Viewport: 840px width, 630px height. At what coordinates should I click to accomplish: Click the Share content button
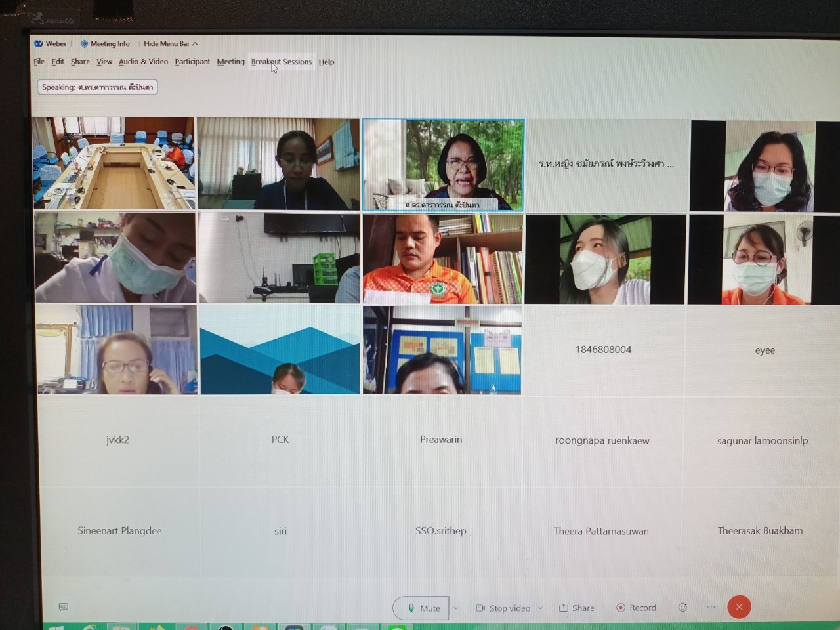(577, 608)
